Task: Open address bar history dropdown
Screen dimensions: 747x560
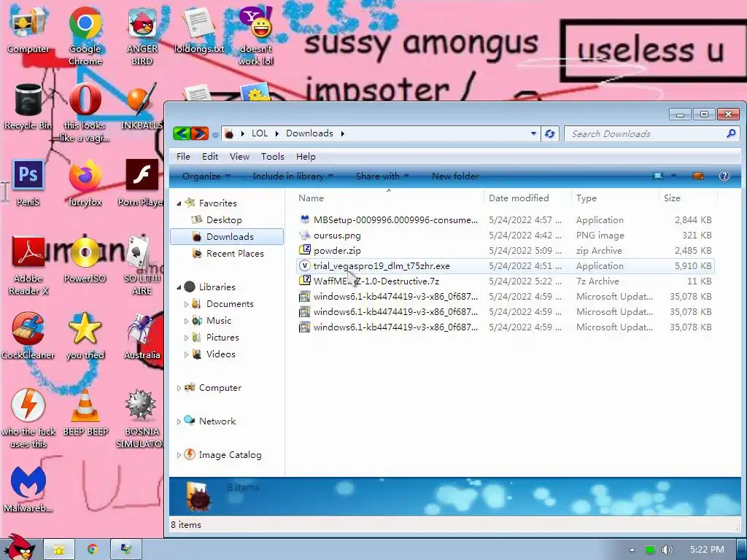Action: tap(533, 134)
